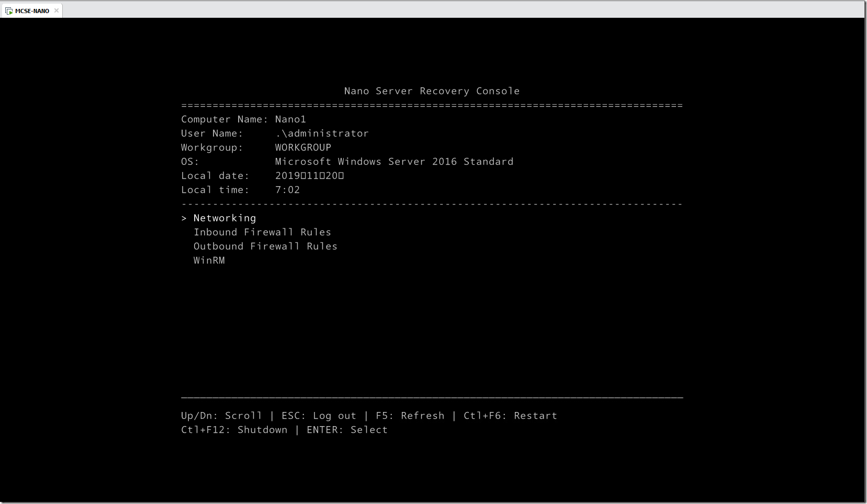
Task: Click the WORKGROUP value
Action: (x=303, y=147)
